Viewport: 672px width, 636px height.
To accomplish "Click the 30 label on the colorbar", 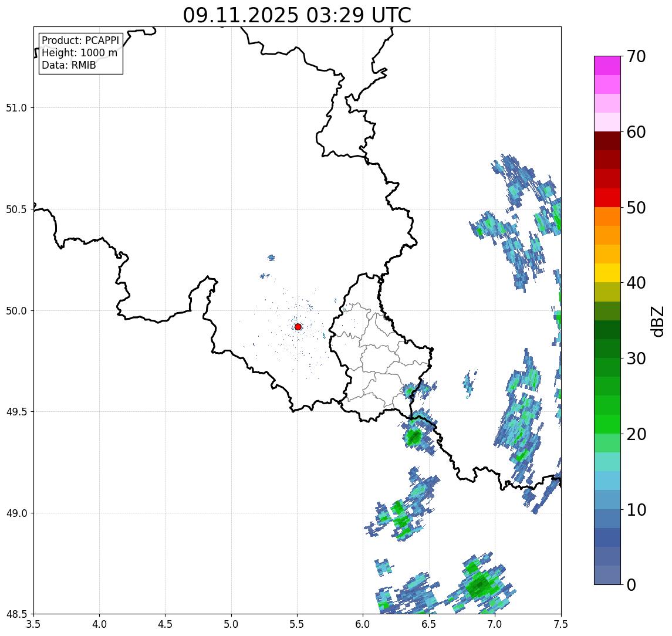I will pos(636,358).
